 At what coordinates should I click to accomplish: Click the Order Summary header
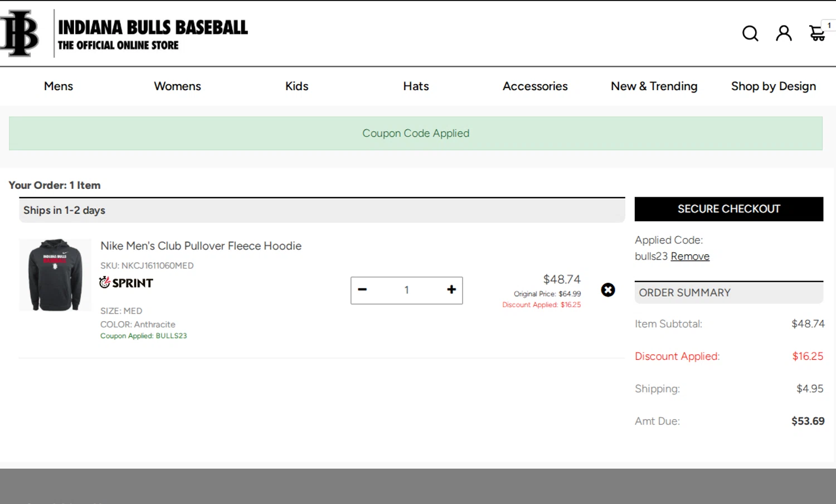coord(729,292)
